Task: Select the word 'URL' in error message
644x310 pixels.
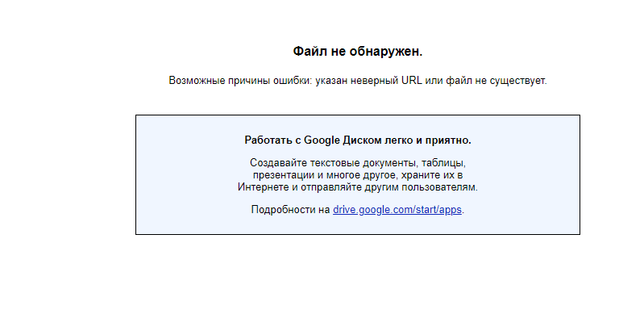Action: [x=412, y=81]
